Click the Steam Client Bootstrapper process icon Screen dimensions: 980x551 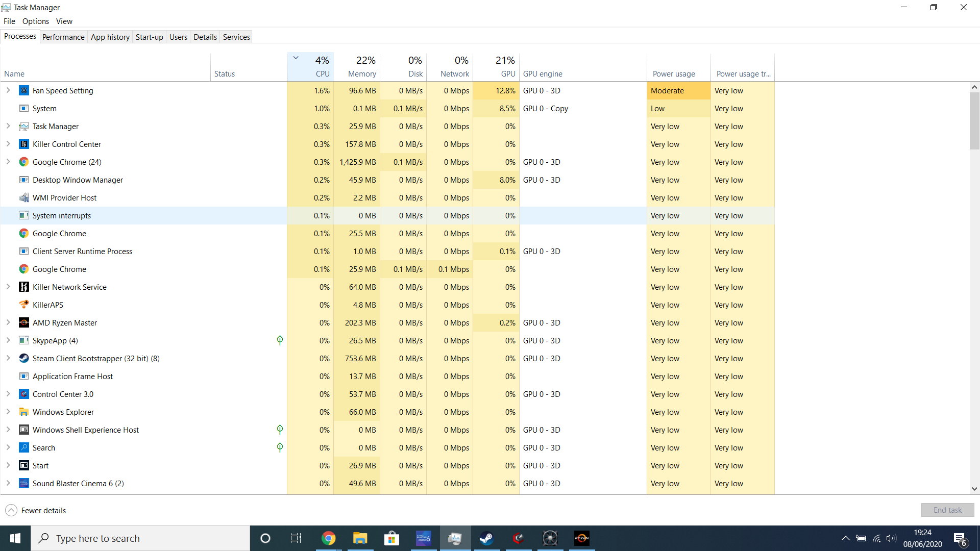pos(24,359)
